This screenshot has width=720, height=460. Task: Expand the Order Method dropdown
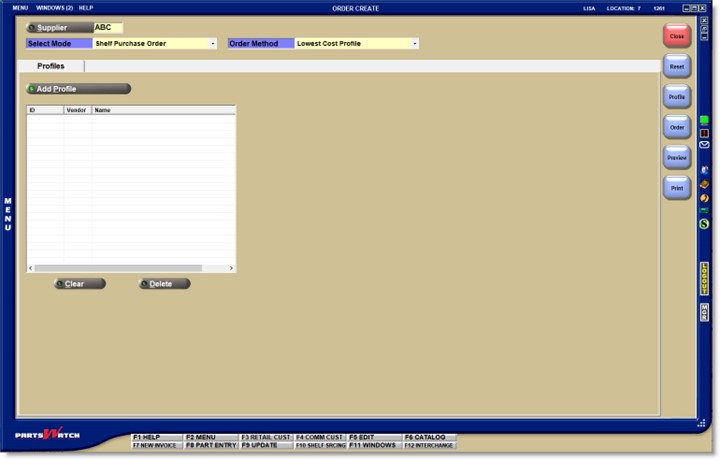pyautogui.click(x=414, y=44)
